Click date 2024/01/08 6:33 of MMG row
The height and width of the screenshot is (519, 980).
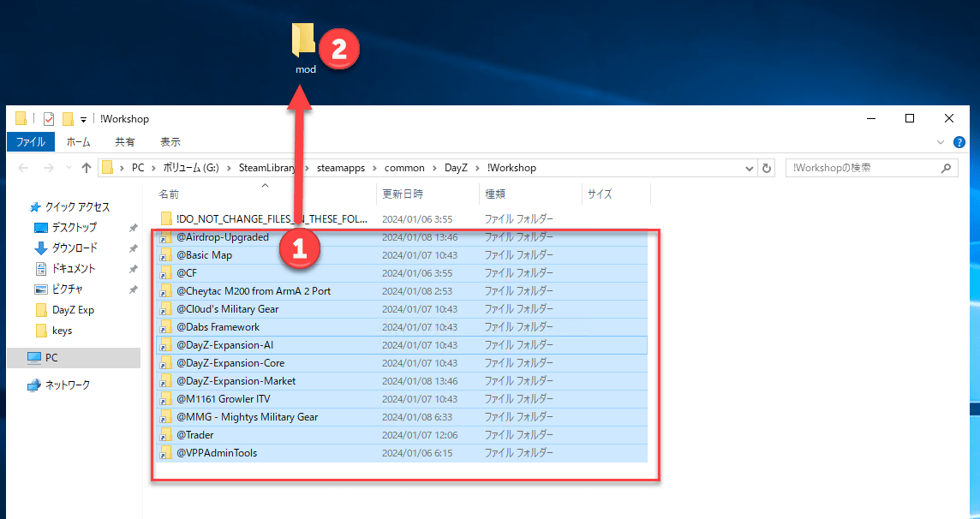coord(417,417)
